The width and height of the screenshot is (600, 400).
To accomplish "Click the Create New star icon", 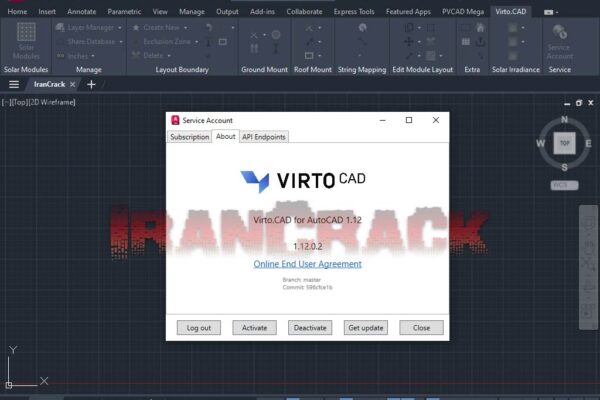I will (136, 28).
